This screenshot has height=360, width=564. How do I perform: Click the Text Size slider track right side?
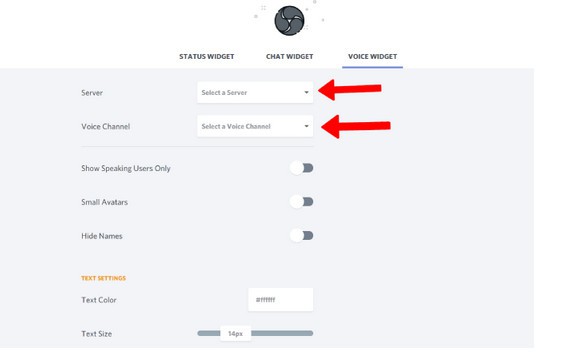pyautogui.click(x=282, y=333)
